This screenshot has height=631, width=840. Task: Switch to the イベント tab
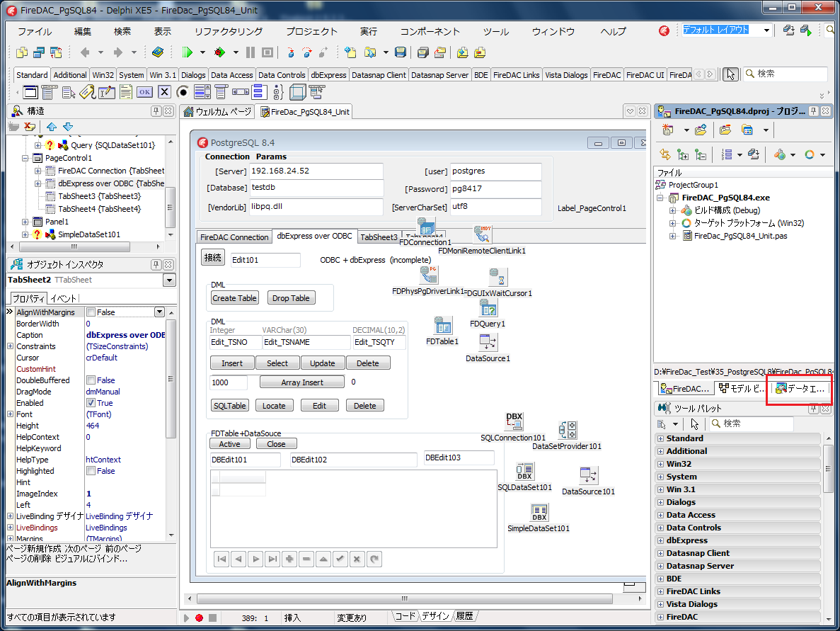click(x=63, y=299)
